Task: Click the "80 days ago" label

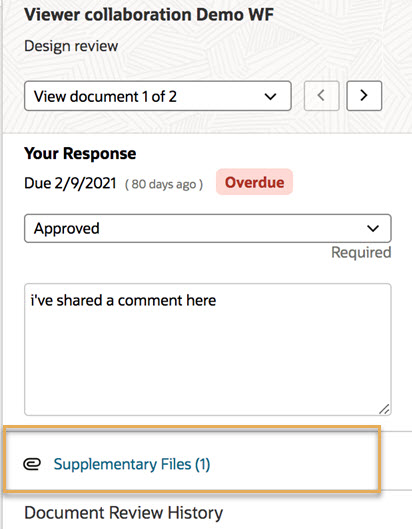Action: (x=164, y=184)
